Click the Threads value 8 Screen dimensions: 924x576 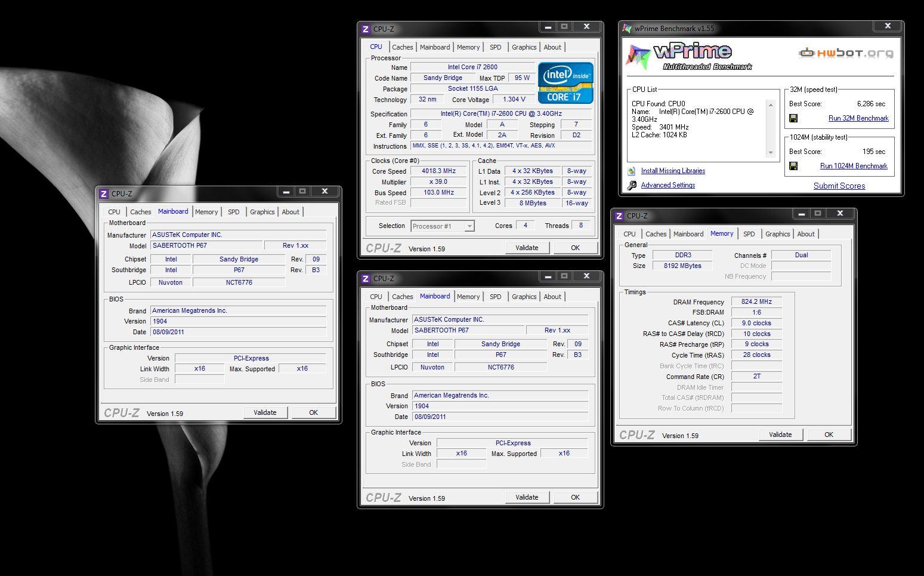pyautogui.click(x=581, y=225)
